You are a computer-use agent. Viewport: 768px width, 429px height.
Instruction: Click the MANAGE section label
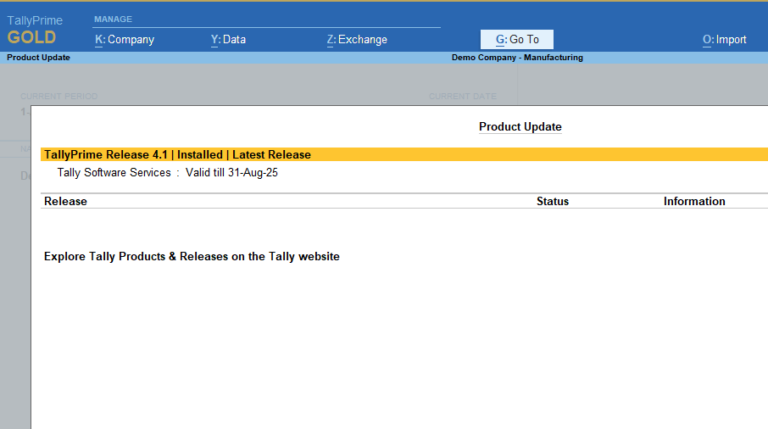113,19
